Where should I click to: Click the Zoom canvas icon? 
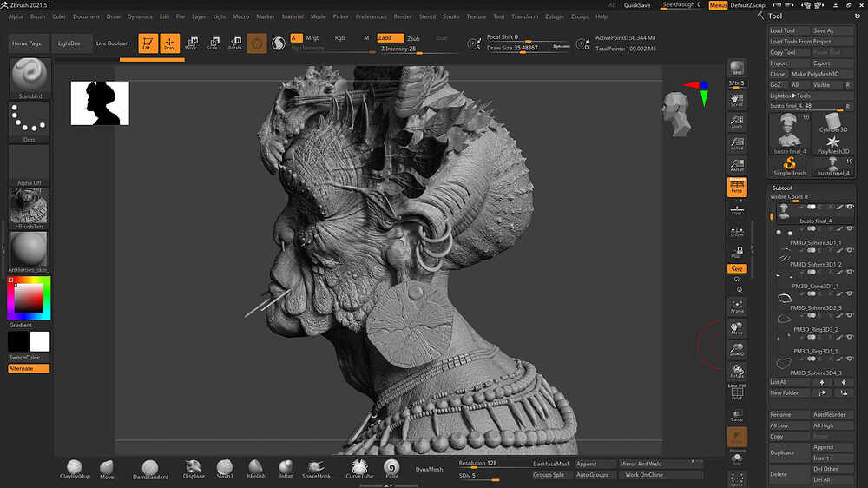click(737, 122)
